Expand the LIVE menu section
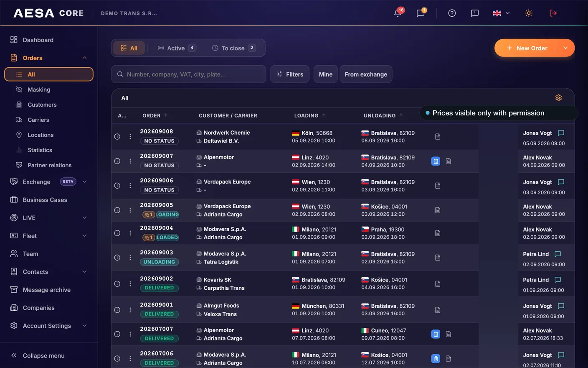This screenshot has width=588, height=368. tap(84, 217)
